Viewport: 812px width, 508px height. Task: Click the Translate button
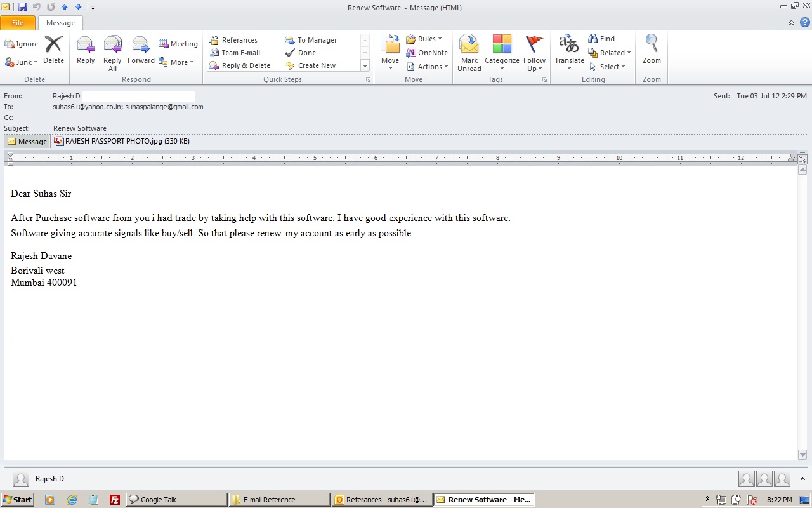569,53
